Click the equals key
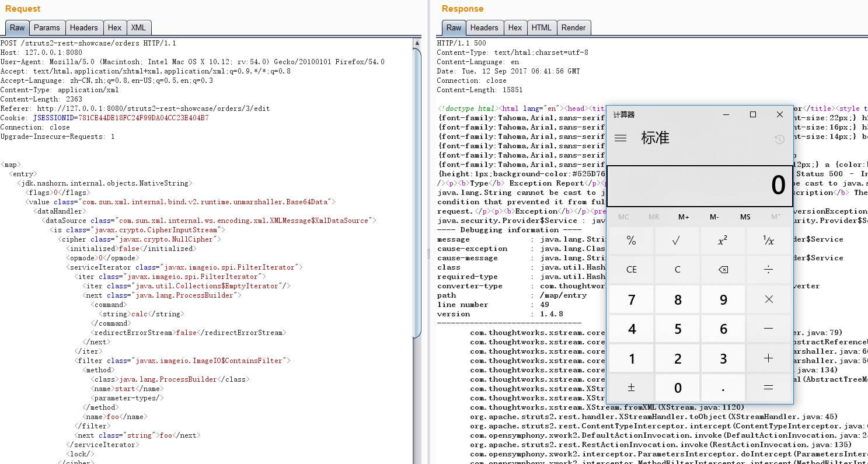 click(x=768, y=388)
